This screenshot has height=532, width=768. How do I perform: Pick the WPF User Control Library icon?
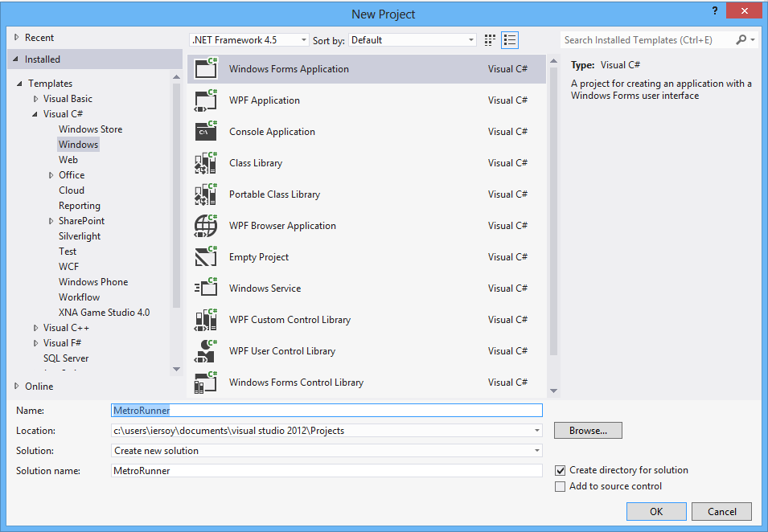206,351
